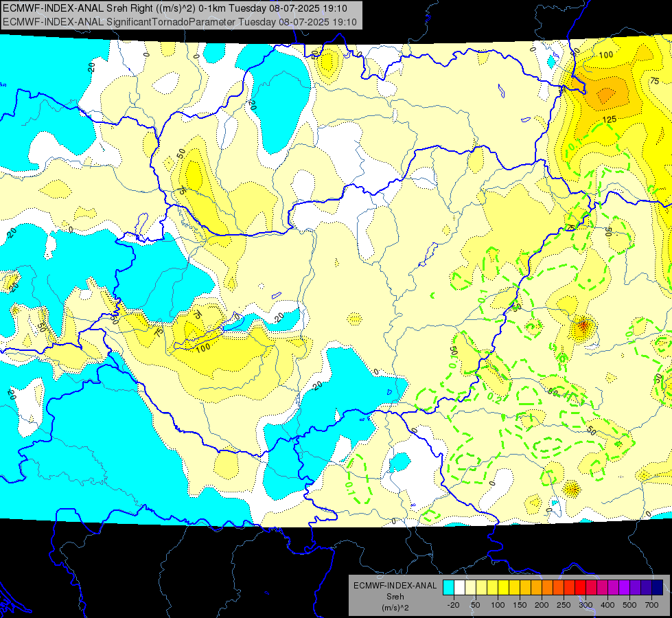This screenshot has height=618, width=672.
Task: Click the legend label '400'
Action: (x=607, y=605)
